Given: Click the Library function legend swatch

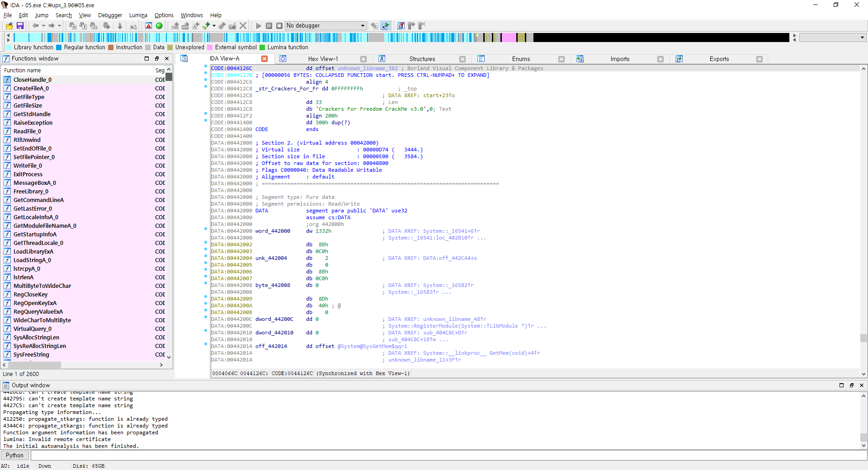Looking at the screenshot, I should coord(9,47).
